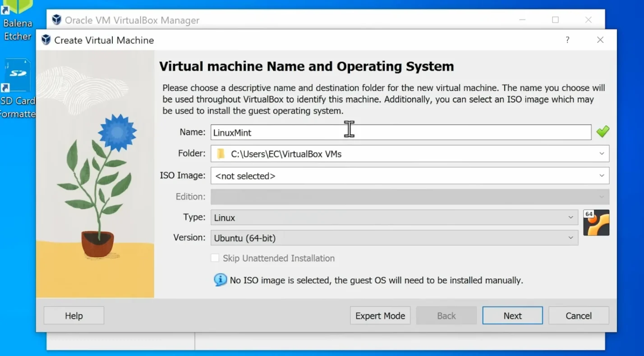Open the ISO Image dropdown

(x=601, y=176)
